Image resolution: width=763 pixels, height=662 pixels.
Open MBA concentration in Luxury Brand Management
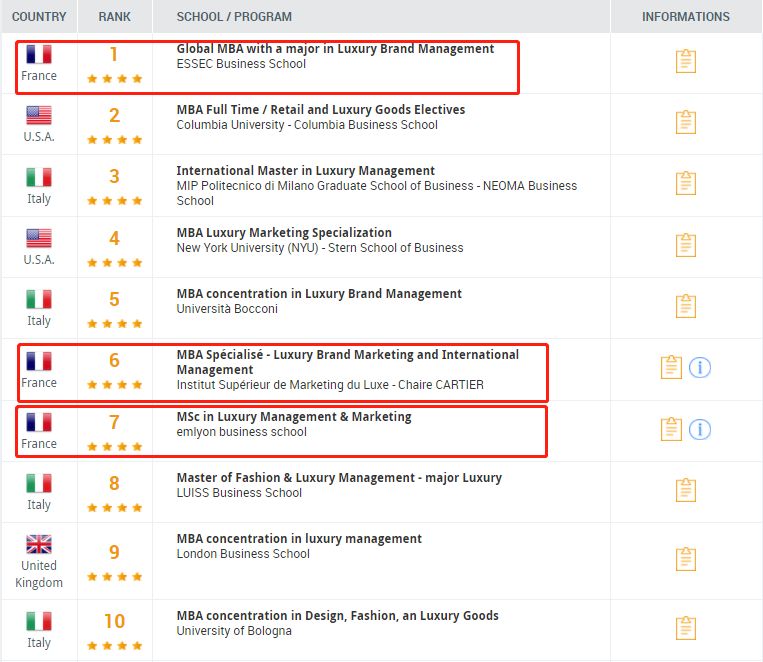(319, 294)
